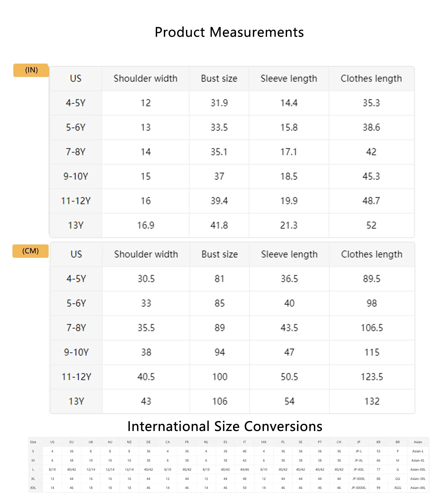Click Sleeve length header in inches table

tap(289, 78)
